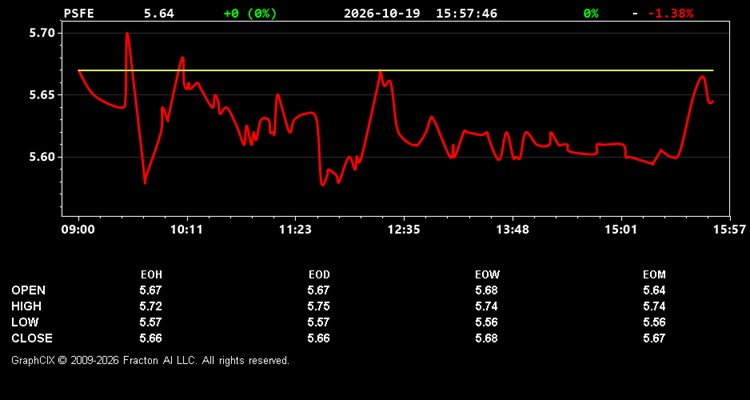Select the EOH column header
This screenshot has width=750, height=400.
click(151, 275)
